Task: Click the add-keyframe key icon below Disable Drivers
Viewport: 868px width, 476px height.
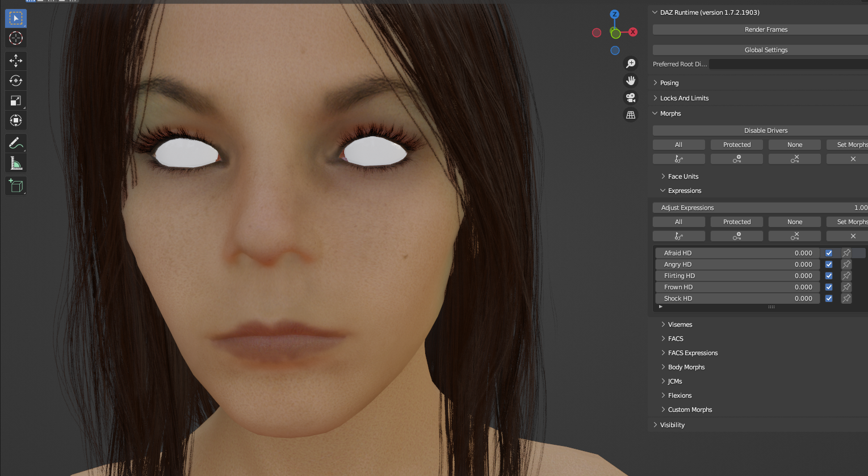Action: coord(737,159)
